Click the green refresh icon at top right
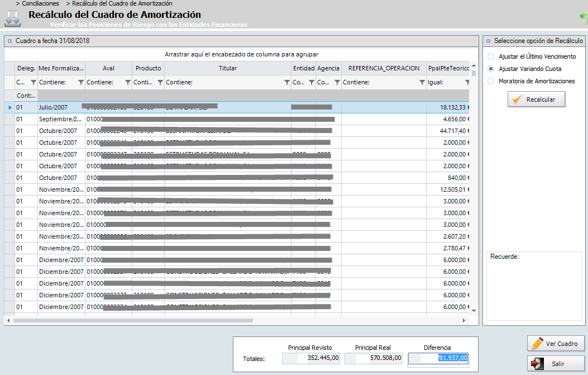The width and height of the screenshot is (588, 375). (584, 18)
